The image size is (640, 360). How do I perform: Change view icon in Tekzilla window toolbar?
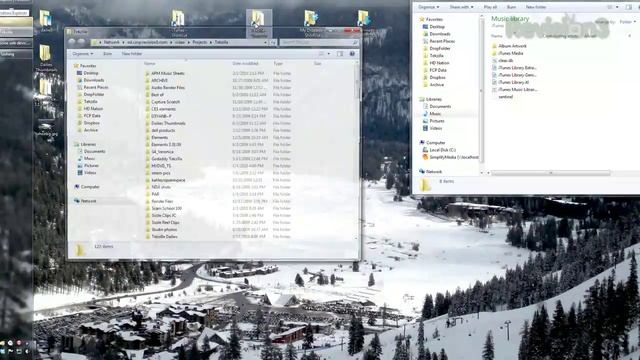pyautogui.click(x=322, y=53)
